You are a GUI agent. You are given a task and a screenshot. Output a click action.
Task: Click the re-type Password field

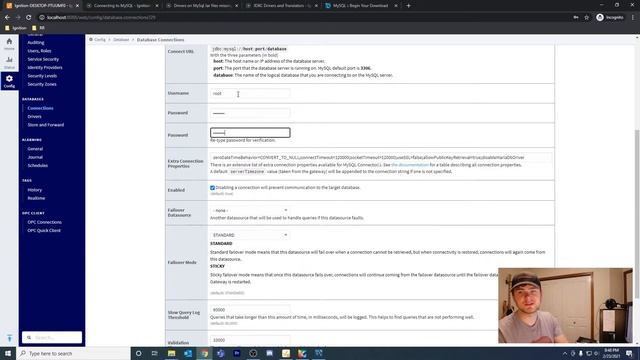click(250, 133)
